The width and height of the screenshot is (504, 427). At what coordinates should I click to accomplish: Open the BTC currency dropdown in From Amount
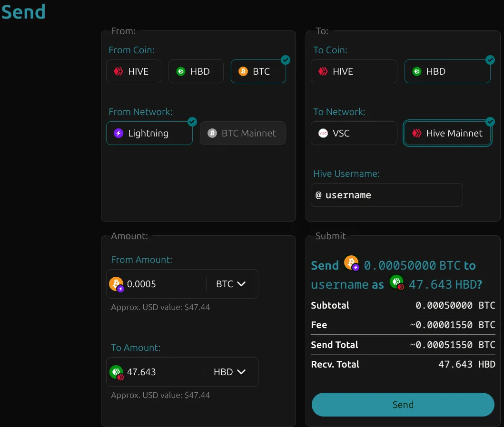click(231, 284)
